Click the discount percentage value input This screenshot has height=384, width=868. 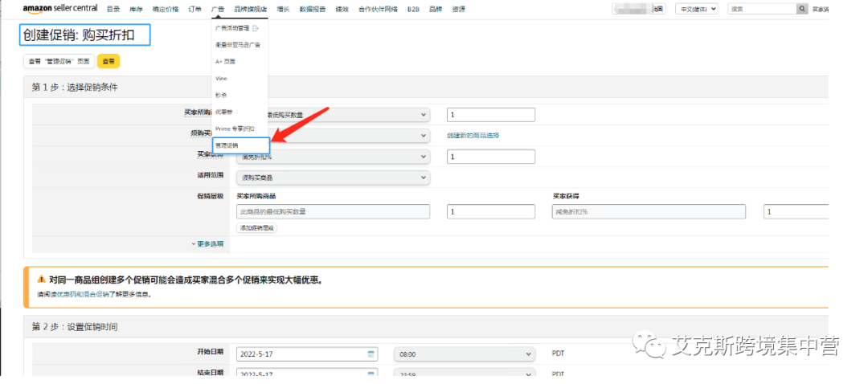pos(491,157)
